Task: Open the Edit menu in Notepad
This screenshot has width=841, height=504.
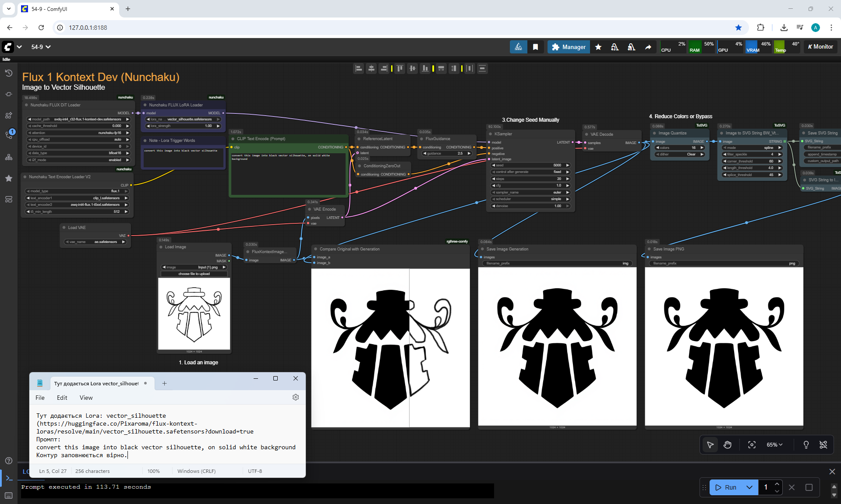Action: click(62, 398)
